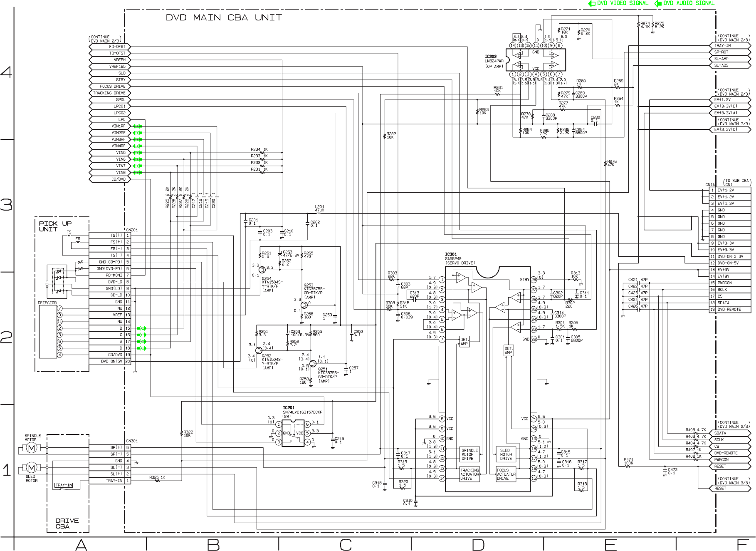Click grid row number 4
This screenshot has height=551, width=756.
click(6, 73)
